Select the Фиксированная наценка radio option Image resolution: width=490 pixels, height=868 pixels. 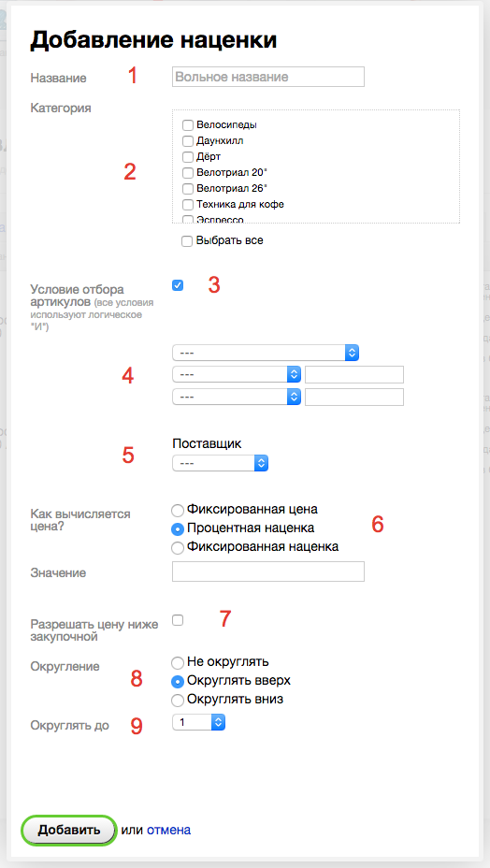[x=177, y=548]
